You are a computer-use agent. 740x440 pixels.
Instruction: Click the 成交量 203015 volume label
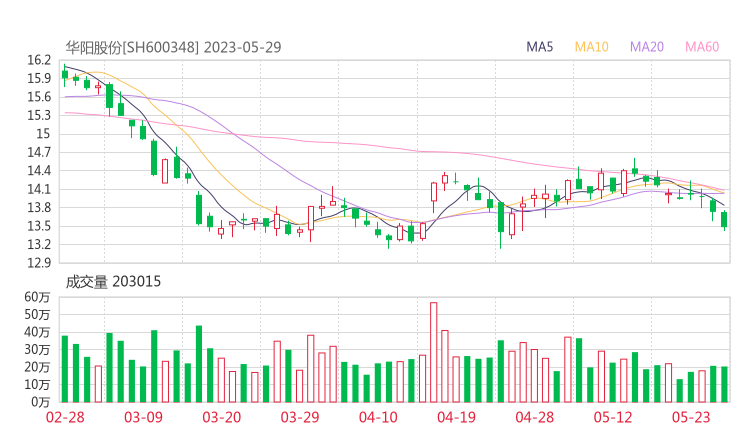113,282
